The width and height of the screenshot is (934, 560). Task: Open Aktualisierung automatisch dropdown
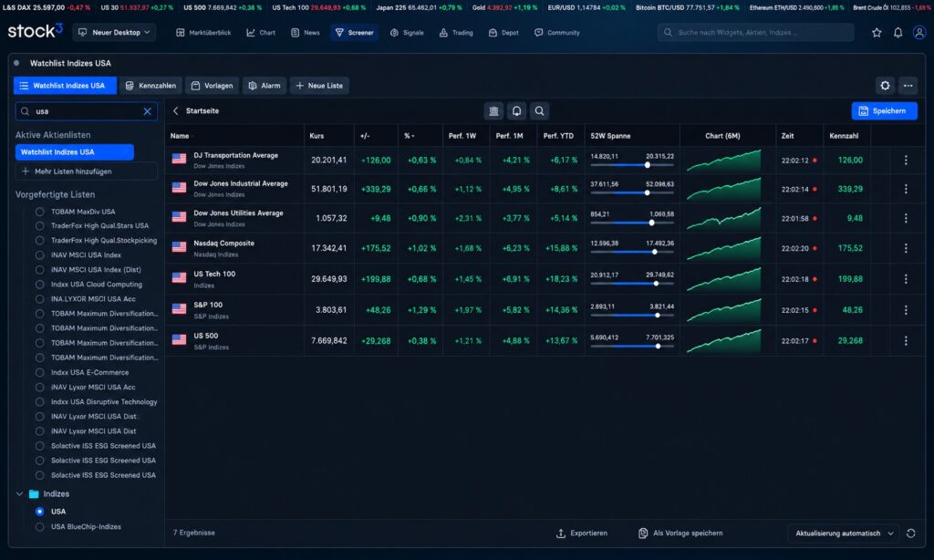[x=844, y=534]
